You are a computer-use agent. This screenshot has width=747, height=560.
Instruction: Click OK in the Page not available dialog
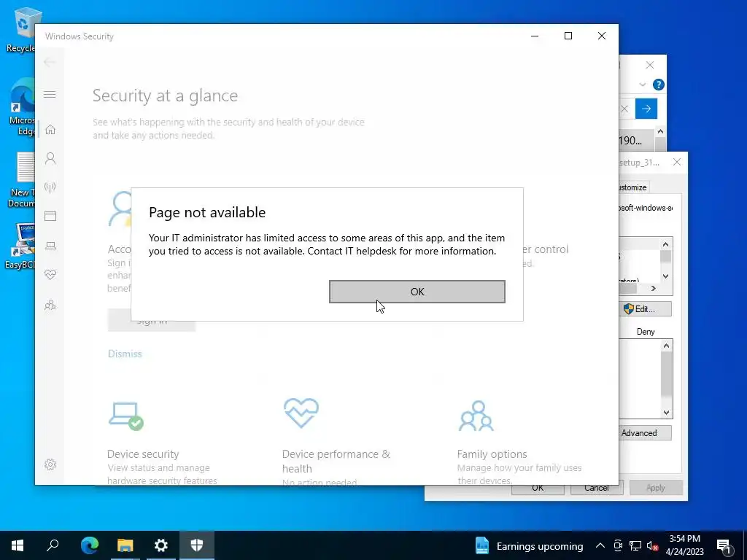[417, 292]
